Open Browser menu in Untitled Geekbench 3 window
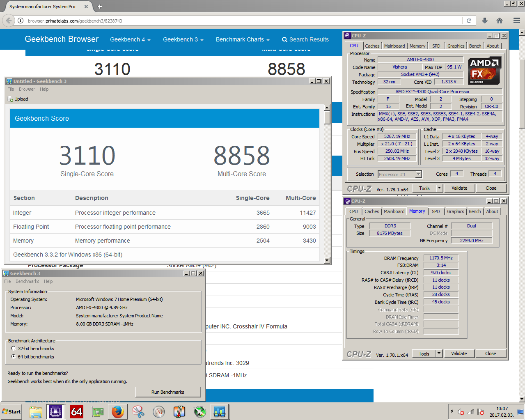The image size is (525, 420). pos(27,89)
